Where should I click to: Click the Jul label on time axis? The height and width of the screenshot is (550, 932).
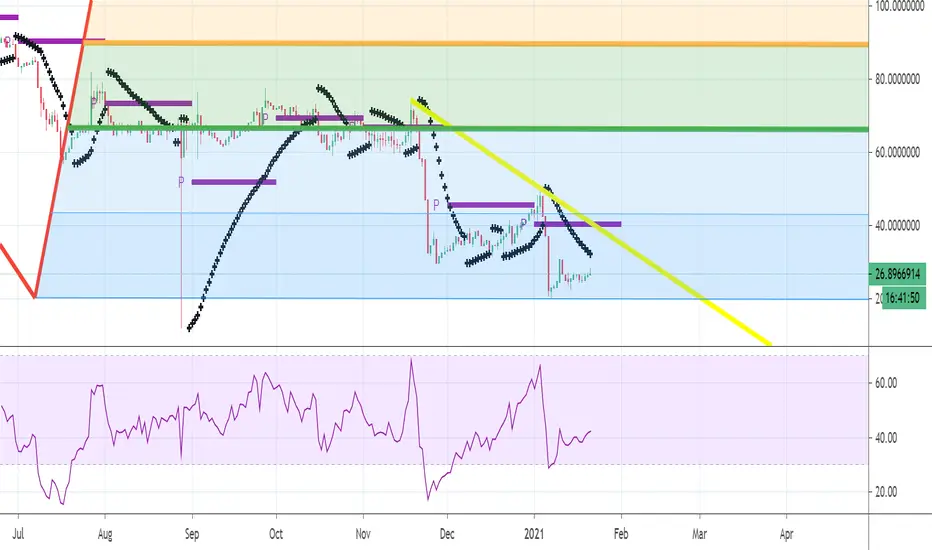(18, 534)
